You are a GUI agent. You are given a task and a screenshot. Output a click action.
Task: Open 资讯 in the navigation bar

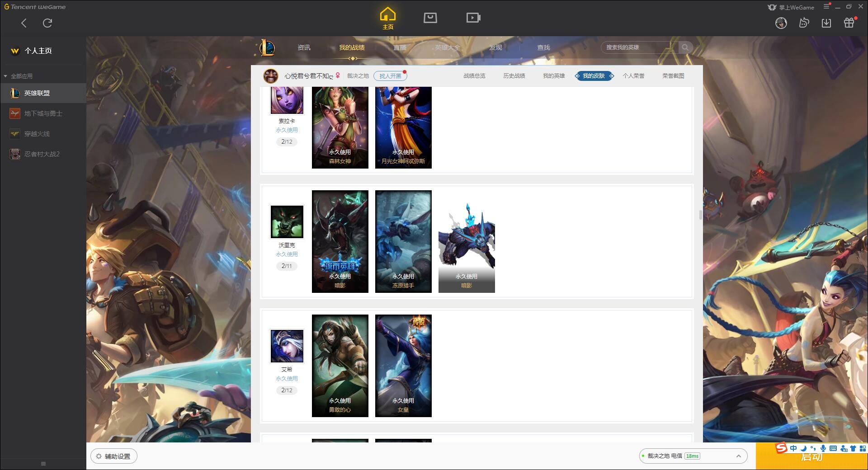[x=304, y=47]
